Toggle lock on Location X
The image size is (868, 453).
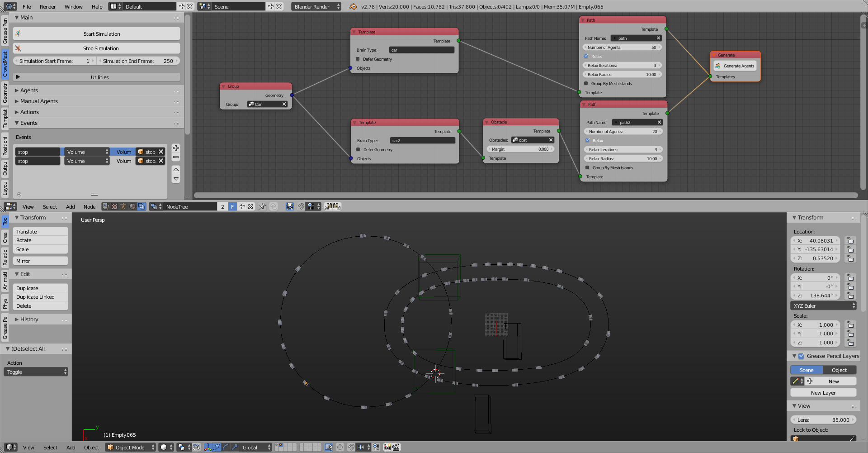(x=850, y=241)
